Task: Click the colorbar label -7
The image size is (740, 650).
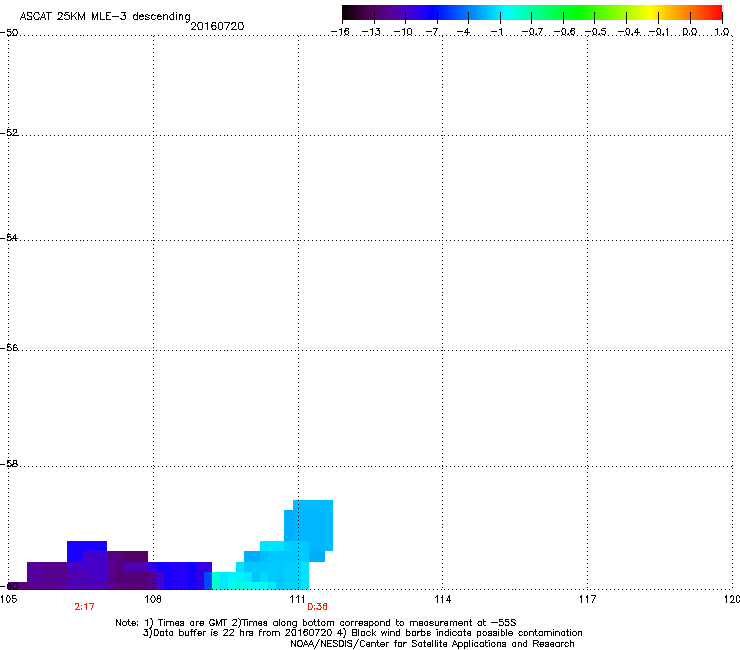Action: click(433, 32)
